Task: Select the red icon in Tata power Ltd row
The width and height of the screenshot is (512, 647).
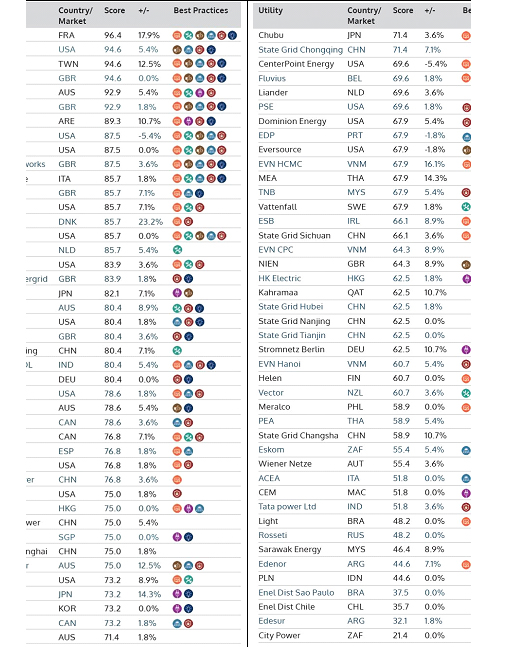Action: tap(466, 507)
